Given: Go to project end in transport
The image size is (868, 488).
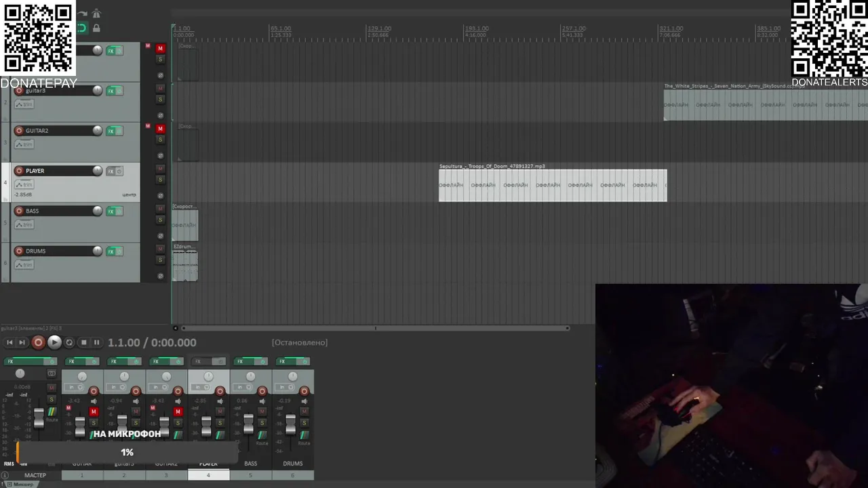Looking at the screenshot, I should [x=22, y=342].
